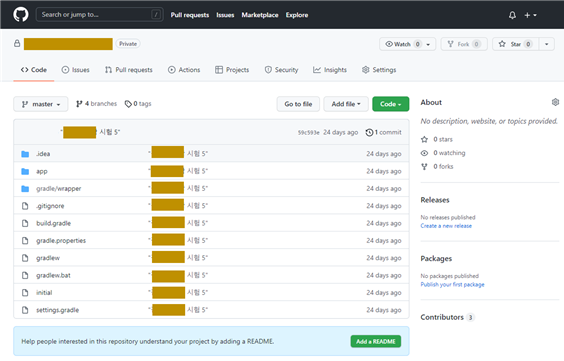Viewport: 564px width, 361px height.
Task: Click the file icon next to .gitignore
Action: (x=25, y=206)
